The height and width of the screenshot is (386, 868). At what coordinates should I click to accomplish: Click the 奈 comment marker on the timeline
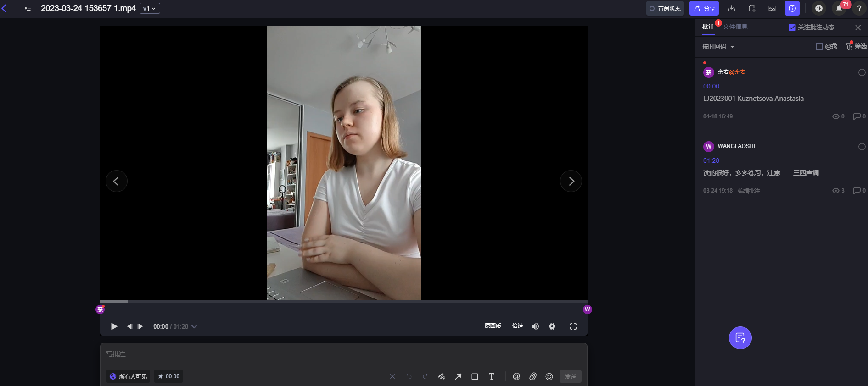click(100, 309)
